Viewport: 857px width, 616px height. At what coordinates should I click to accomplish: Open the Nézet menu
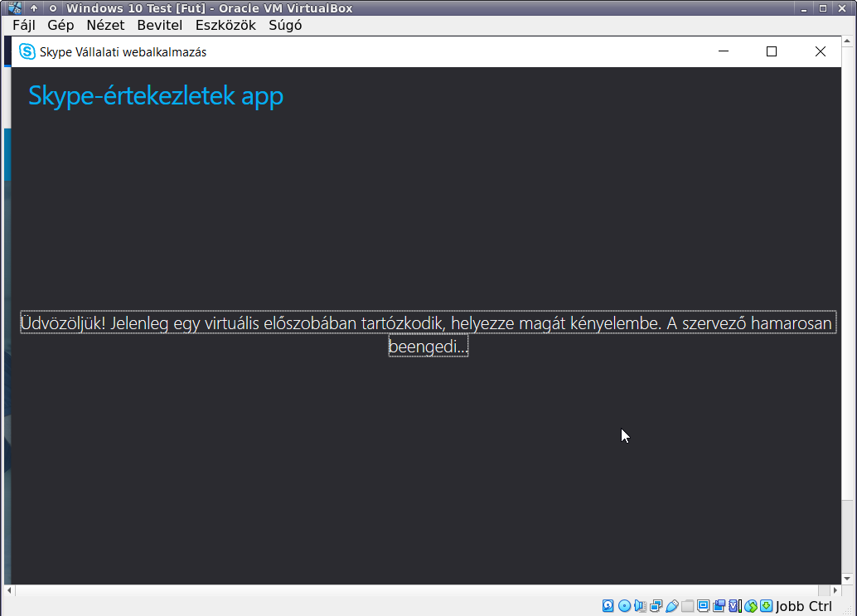coord(105,25)
